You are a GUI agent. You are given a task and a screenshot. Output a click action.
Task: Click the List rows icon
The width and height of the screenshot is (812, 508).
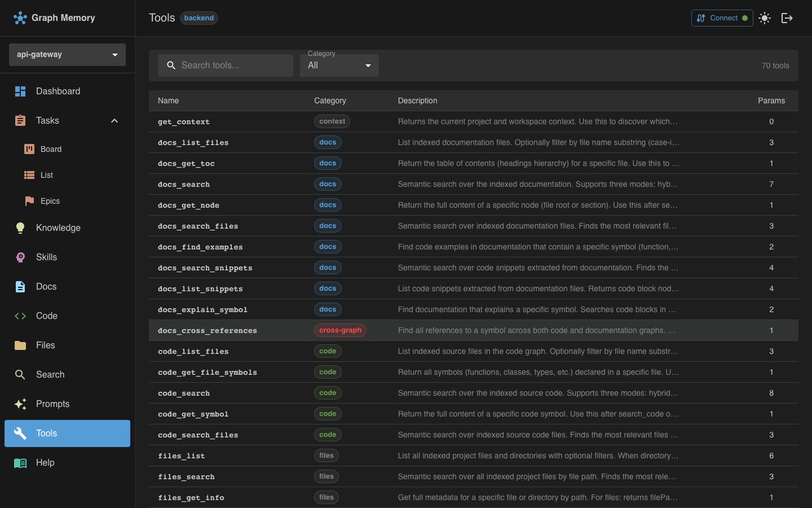(x=29, y=175)
